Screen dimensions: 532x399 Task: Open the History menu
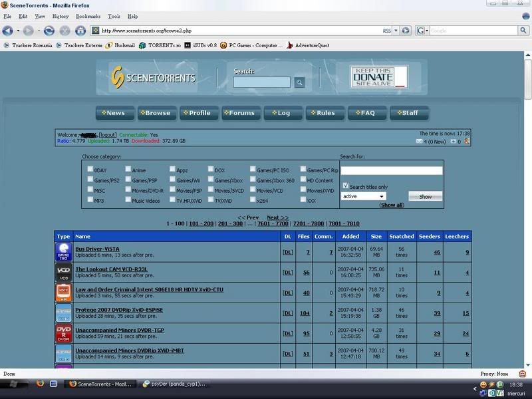61,16
